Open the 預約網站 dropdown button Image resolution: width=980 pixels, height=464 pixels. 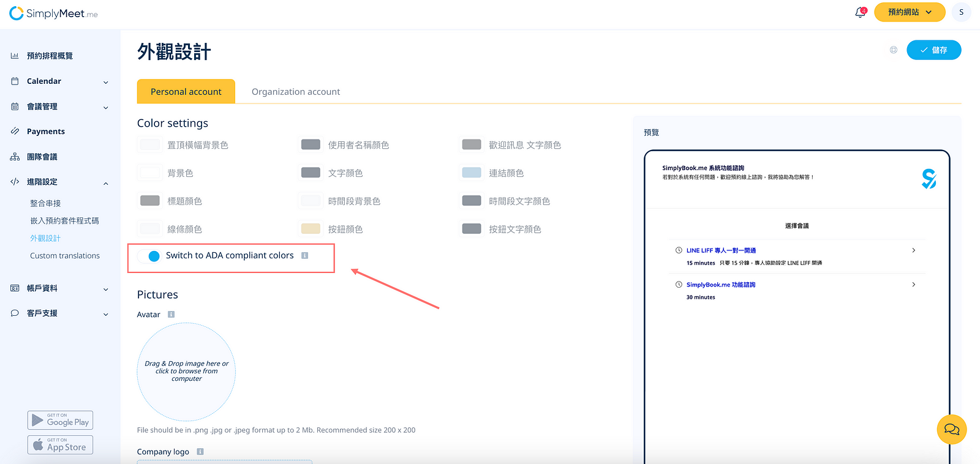pyautogui.click(x=910, y=12)
